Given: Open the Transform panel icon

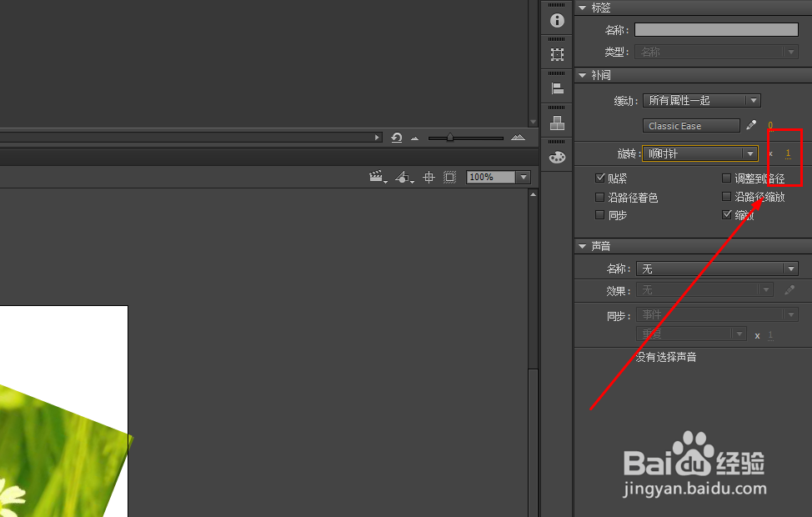Looking at the screenshot, I should [557, 54].
